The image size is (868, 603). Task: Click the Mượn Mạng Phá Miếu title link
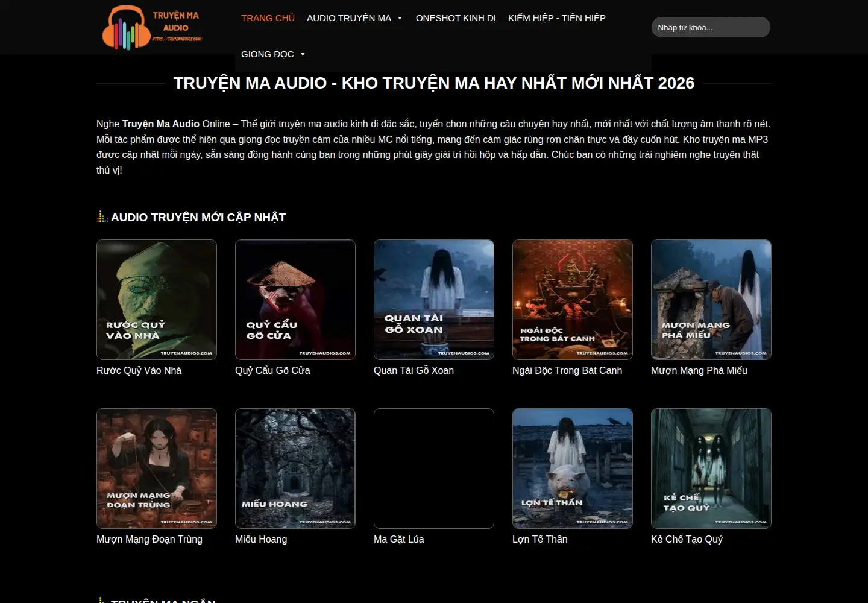pyautogui.click(x=699, y=370)
